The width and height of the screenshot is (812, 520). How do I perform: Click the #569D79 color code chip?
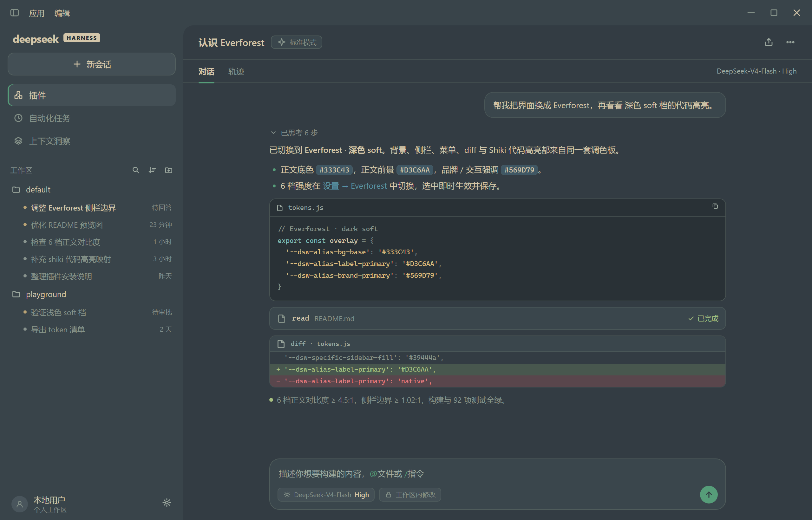(519, 170)
